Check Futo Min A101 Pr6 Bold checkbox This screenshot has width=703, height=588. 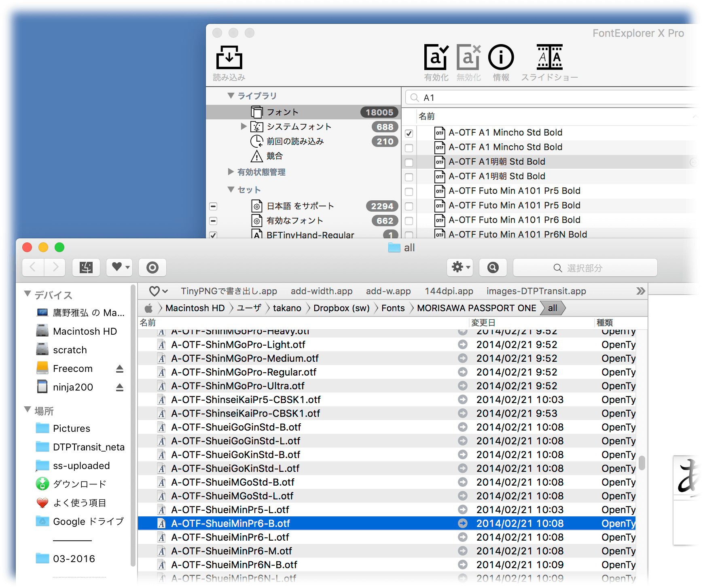(x=409, y=221)
